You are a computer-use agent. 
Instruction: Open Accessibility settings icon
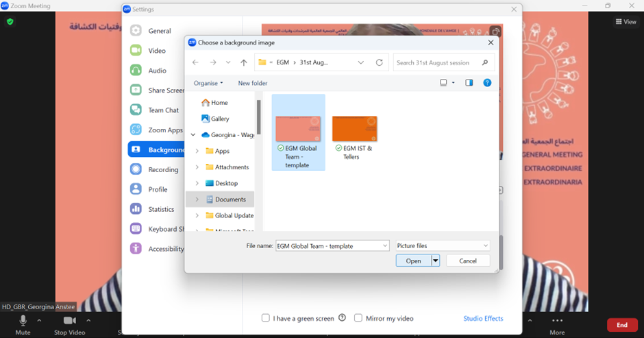point(136,248)
